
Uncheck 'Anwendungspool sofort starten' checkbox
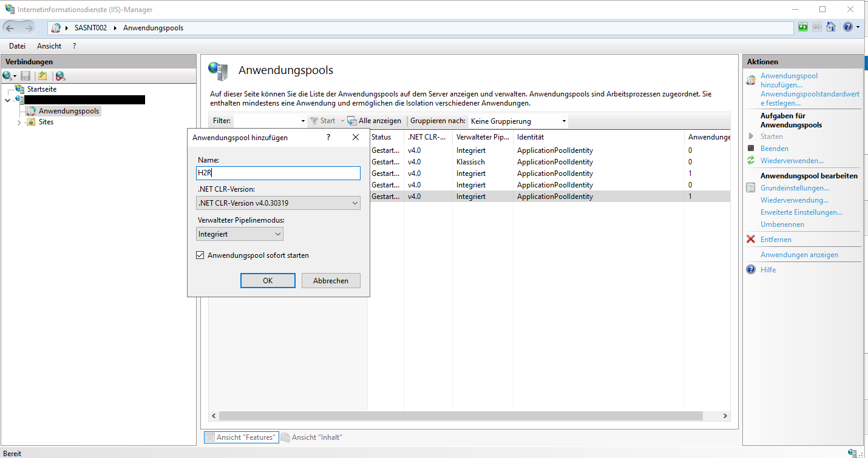(200, 255)
